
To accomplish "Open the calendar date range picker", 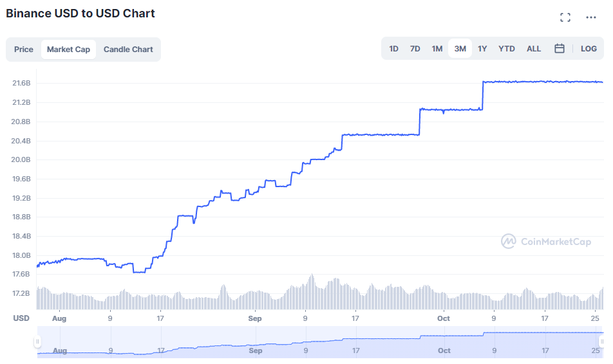I will click(560, 49).
